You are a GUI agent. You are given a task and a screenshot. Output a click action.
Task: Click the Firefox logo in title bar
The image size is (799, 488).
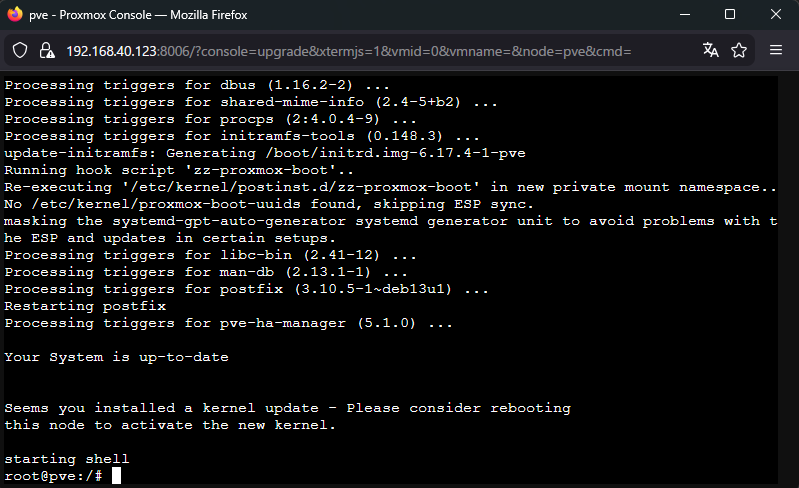[15, 15]
